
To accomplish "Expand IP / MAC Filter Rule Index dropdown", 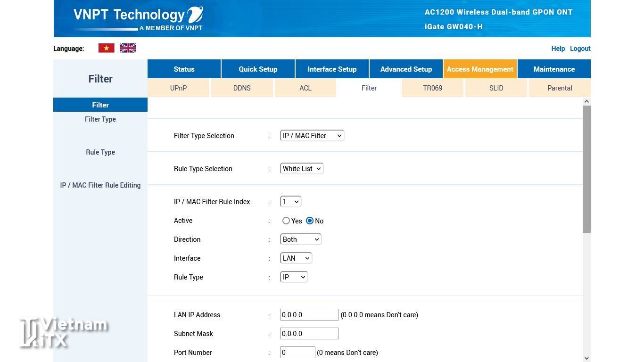I will (290, 202).
